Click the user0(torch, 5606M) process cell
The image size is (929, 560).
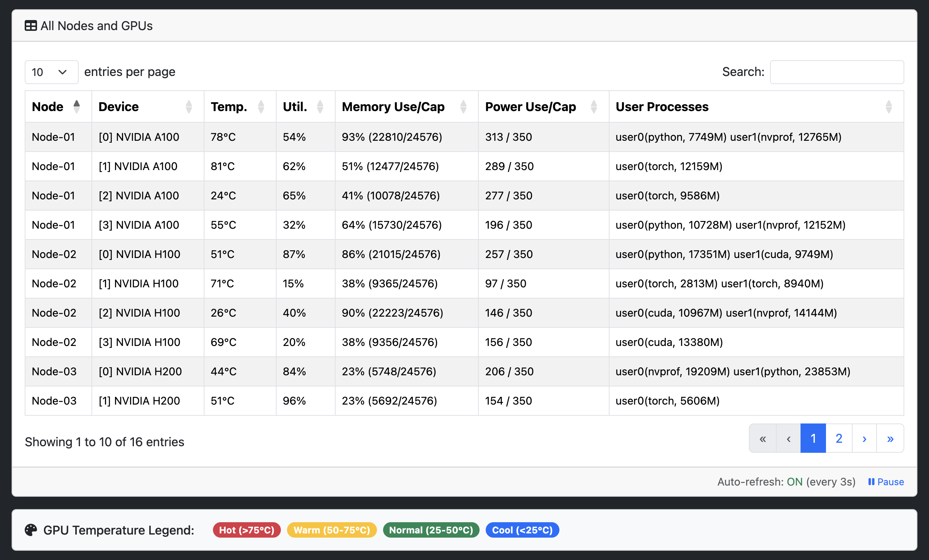757,401
